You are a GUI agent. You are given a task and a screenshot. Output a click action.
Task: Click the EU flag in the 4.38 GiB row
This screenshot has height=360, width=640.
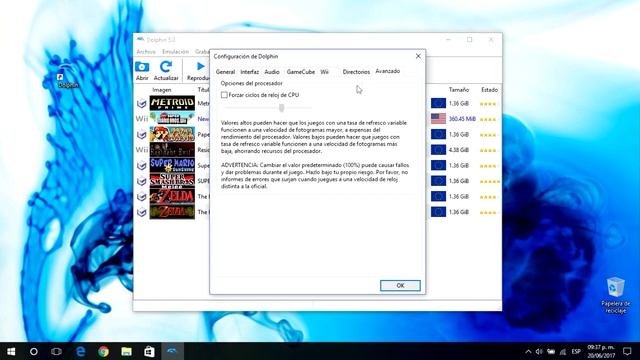click(x=438, y=150)
